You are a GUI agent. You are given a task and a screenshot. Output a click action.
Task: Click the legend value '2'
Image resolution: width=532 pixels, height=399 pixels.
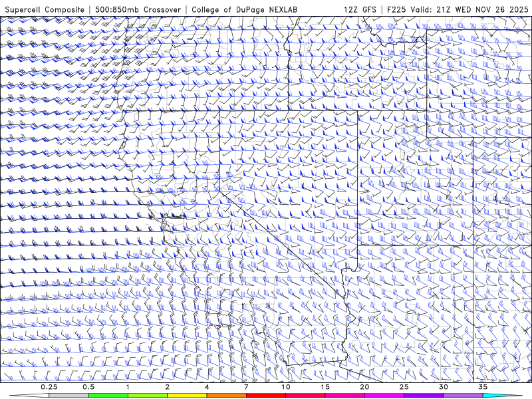168,387
